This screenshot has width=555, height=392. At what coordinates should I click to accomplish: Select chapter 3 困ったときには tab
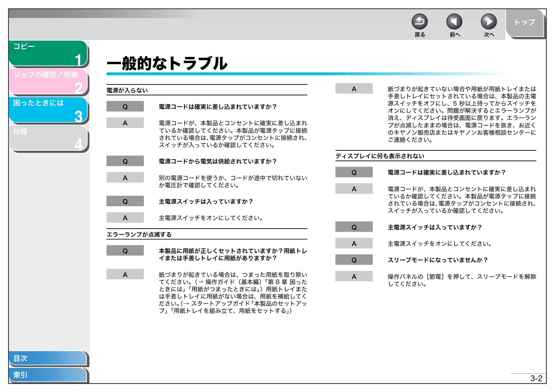point(48,110)
